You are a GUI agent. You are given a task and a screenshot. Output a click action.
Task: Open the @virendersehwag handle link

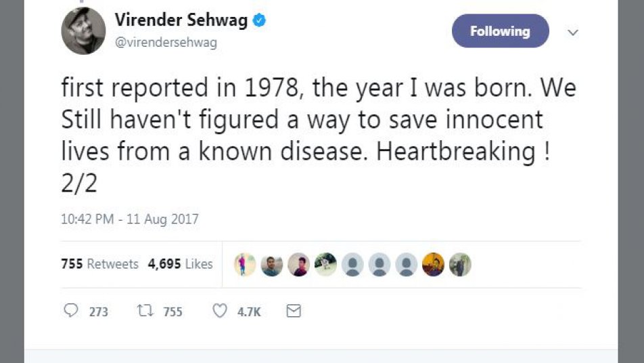pos(166,42)
